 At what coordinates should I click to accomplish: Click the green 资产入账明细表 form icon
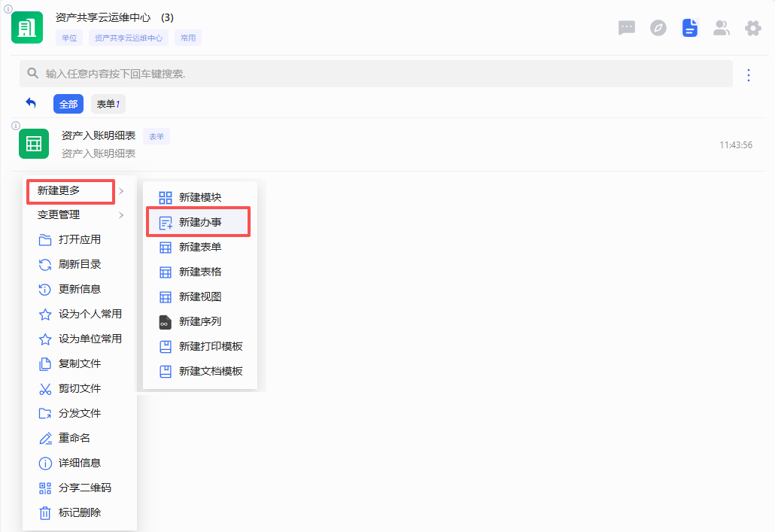click(34, 144)
